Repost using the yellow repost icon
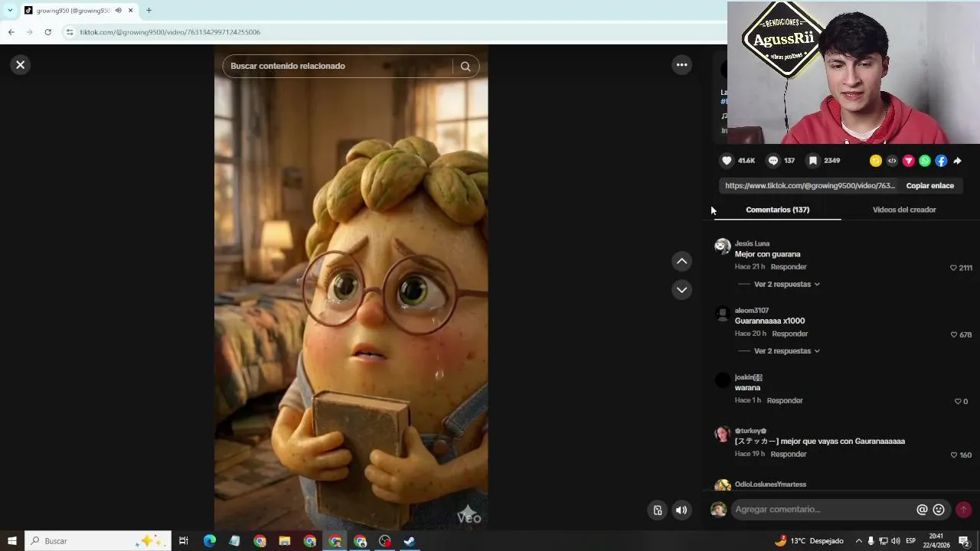 pos(876,161)
